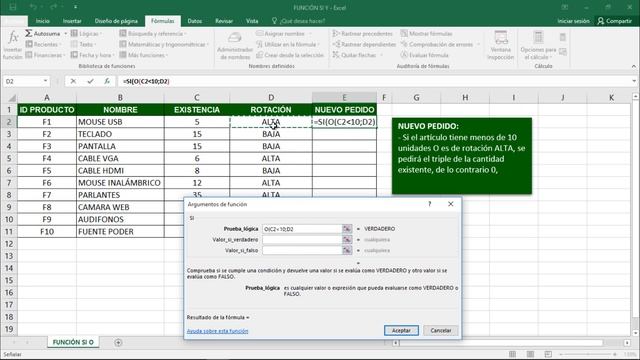Open Administrador de nombres
This screenshot has height=360, width=640.
point(235,46)
